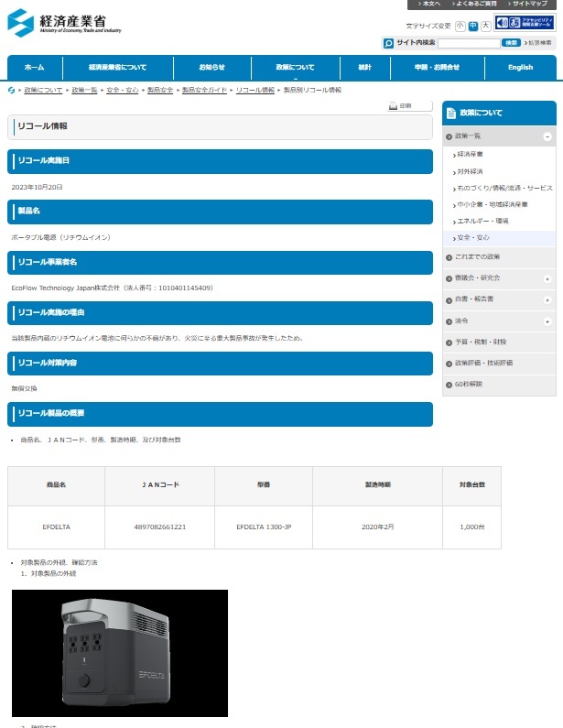This screenshot has width=563, height=728.
Task: Click 安全・安心 in the breadcrumb
Action: point(123,90)
